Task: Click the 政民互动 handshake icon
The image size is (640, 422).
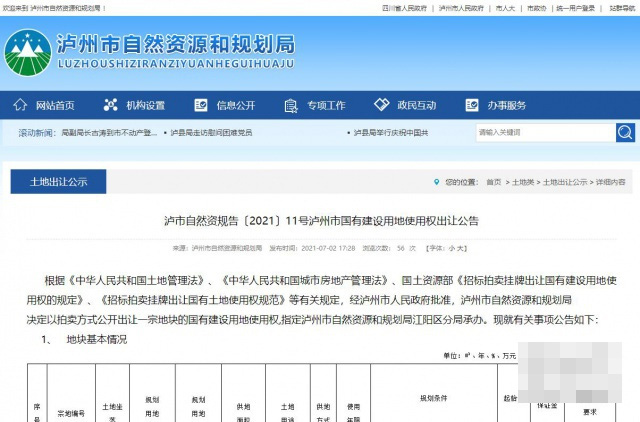Action: (x=381, y=105)
